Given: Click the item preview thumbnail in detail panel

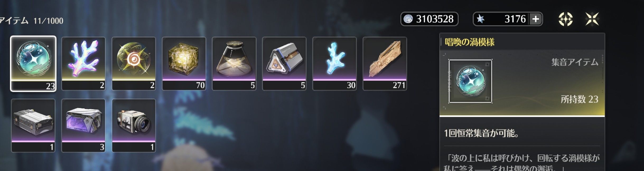Looking at the screenshot, I should click(x=470, y=81).
